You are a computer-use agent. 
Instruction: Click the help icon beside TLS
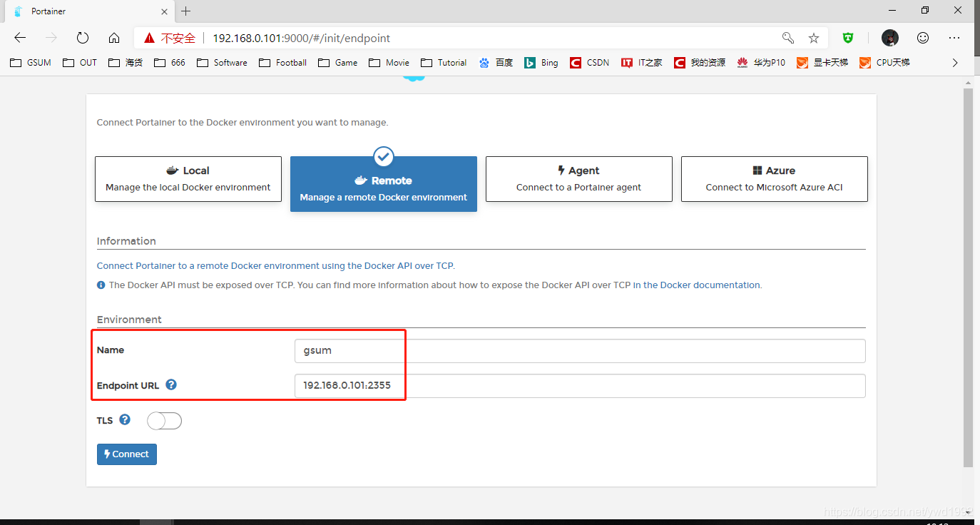coord(125,419)
